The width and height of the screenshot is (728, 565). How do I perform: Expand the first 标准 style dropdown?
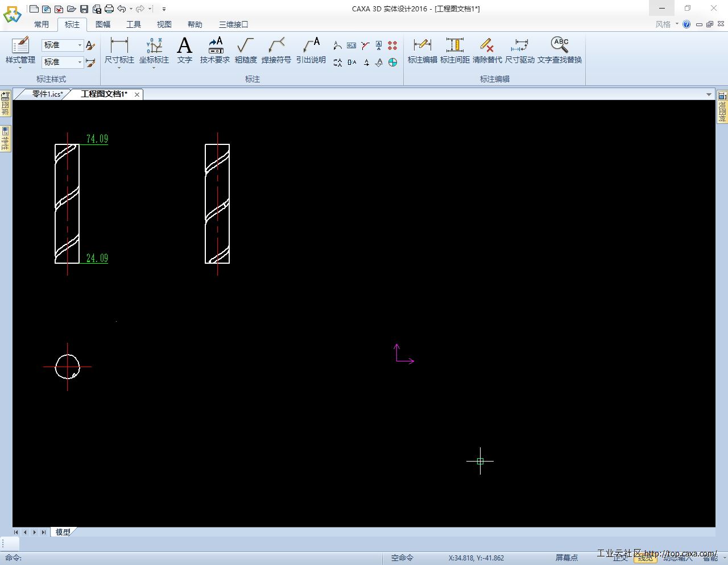pyautogui.click(x=80, y=45)
